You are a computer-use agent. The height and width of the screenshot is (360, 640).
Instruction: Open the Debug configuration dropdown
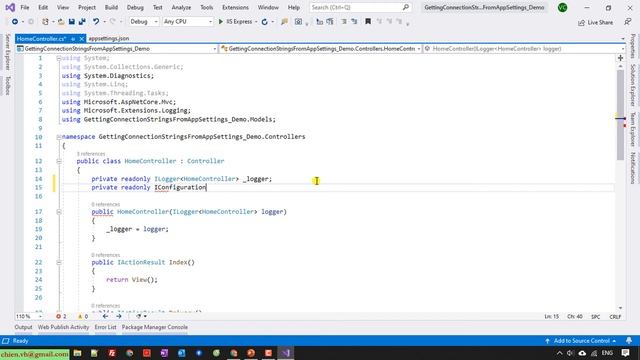[x=144, y=22]
